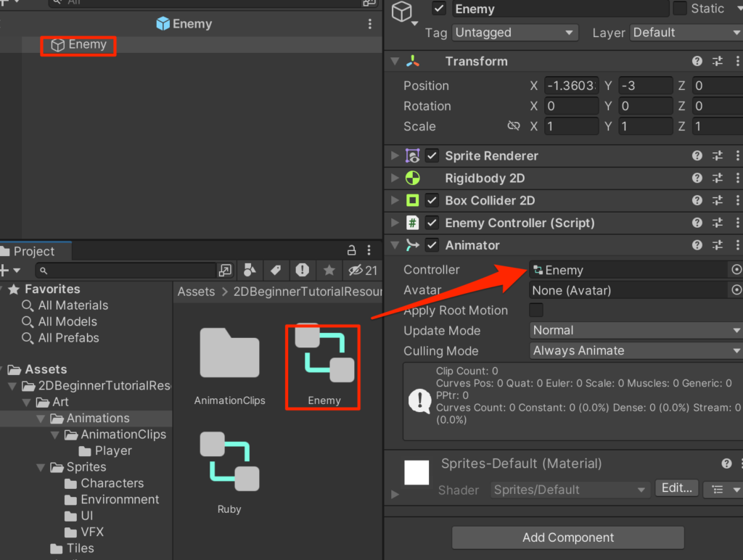The height and width of the screenshot is (560, 743).
Task: Open the Sprites/Default shader dropdown
Action: click(569, 490)
